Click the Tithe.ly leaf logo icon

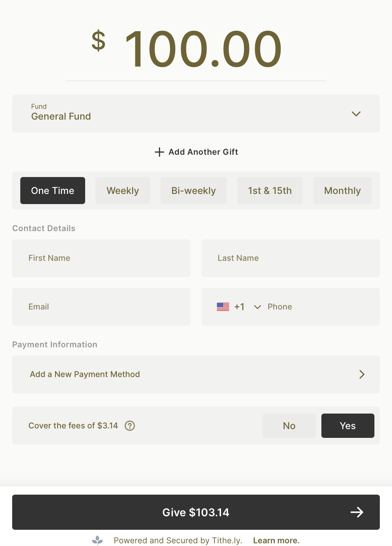tap(98, 540)
